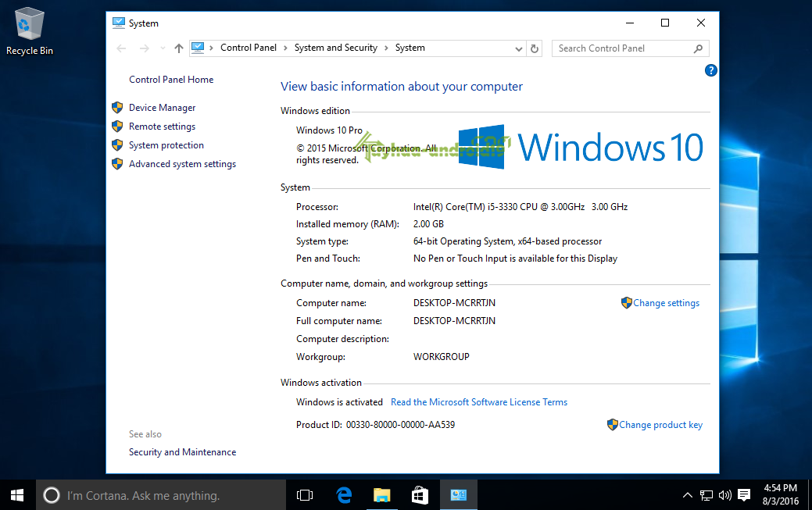
Task: Read the Microsoft Software License Terms
Action: click(x=478, y=402)
